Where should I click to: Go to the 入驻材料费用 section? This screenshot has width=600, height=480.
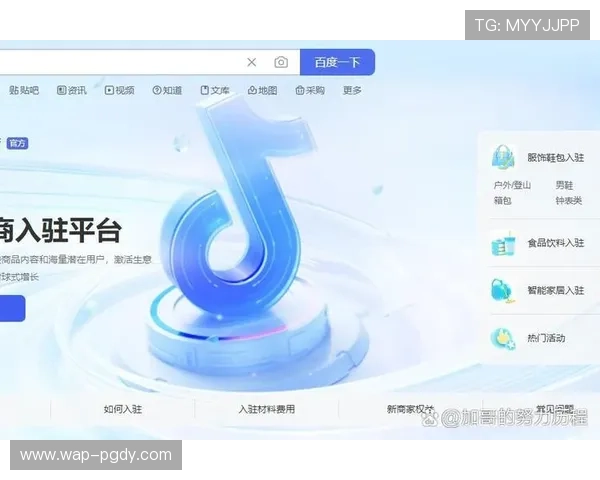267,409
